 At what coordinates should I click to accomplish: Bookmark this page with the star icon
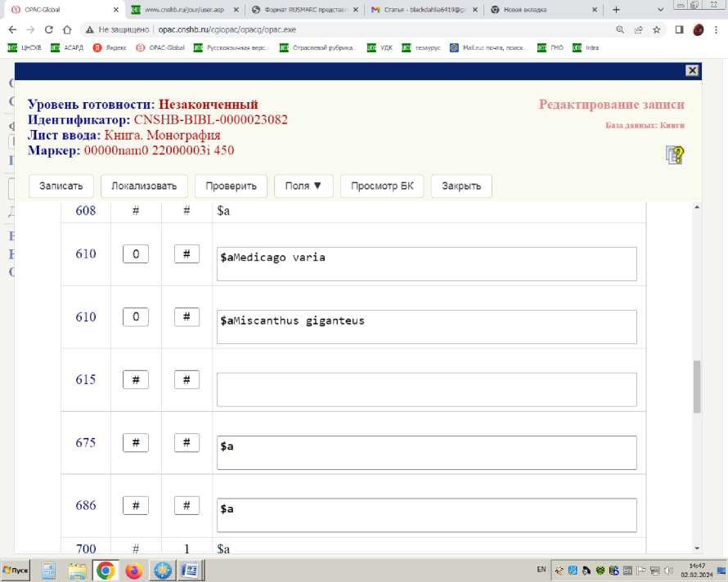coord(657,29)
